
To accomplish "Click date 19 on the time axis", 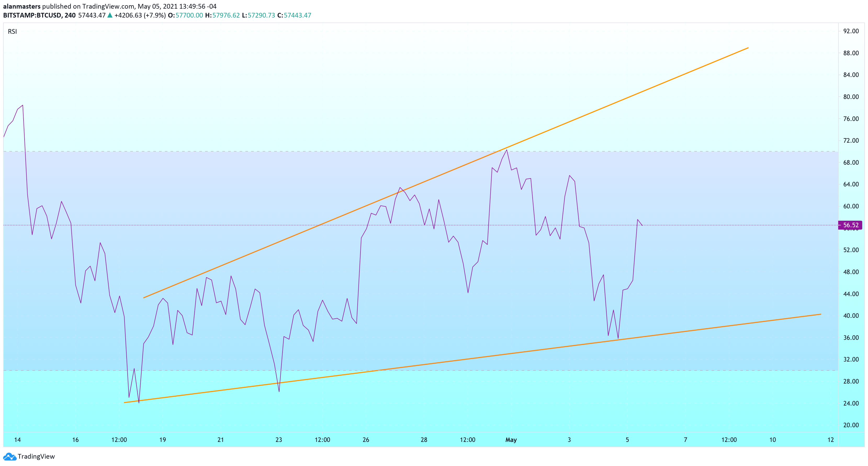I will [163, 440].
